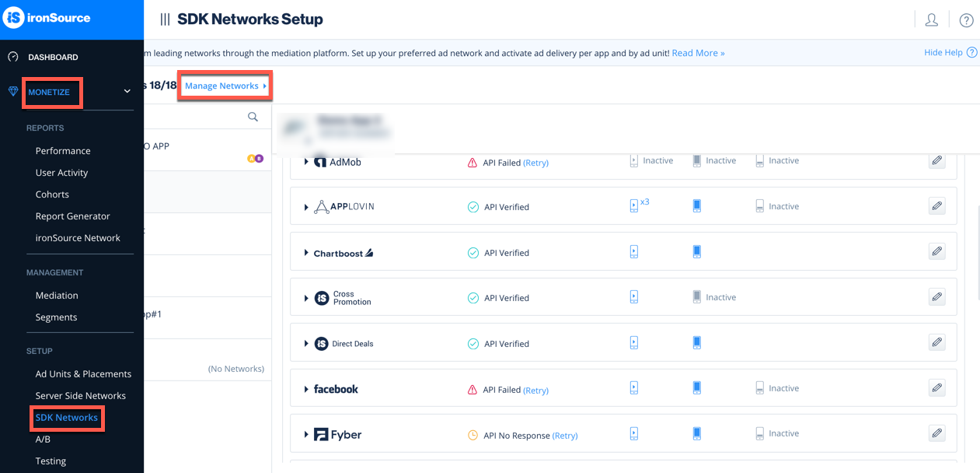Click the user account profile icon
980x473 pixels.
click(x=931, y=20)
